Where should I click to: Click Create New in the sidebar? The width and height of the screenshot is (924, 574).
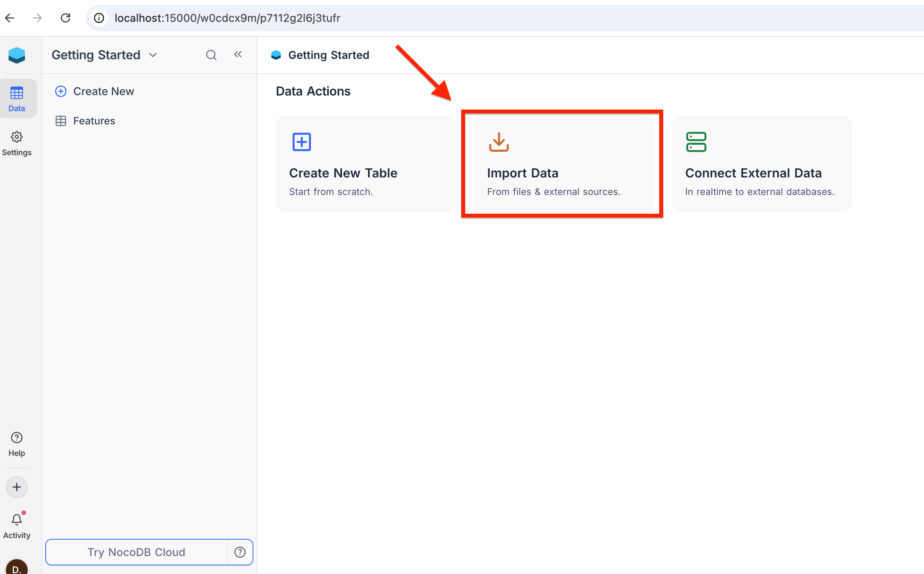95,91
